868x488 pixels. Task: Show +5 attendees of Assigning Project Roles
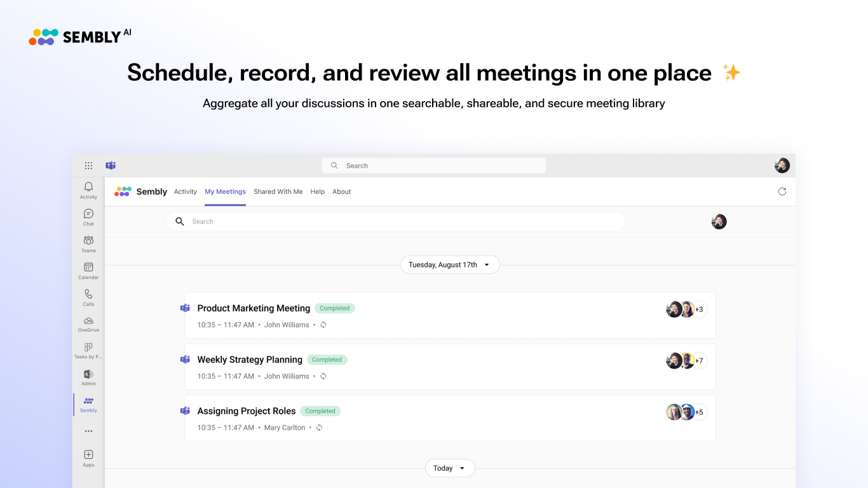tap(699, 412)
